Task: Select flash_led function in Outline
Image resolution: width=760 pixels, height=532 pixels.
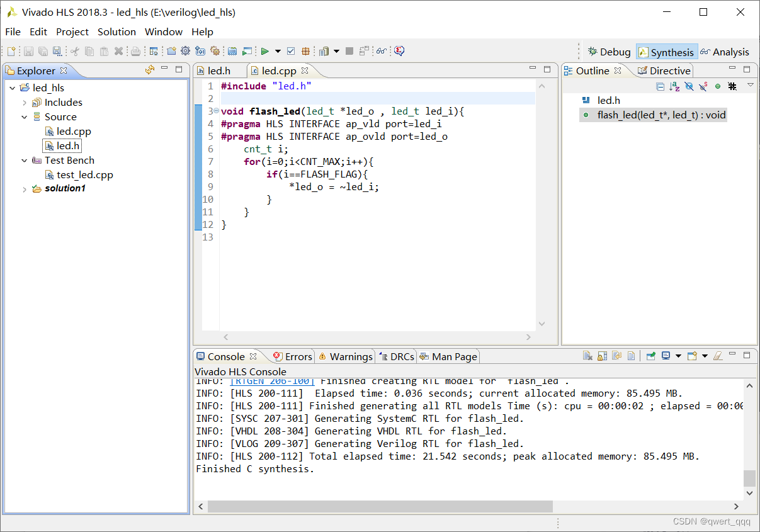Action: [x=654, y=115]
